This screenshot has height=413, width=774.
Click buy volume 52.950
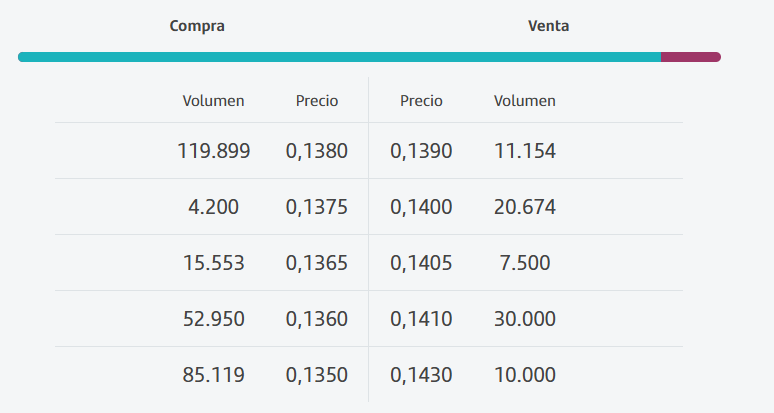point(213,319)
